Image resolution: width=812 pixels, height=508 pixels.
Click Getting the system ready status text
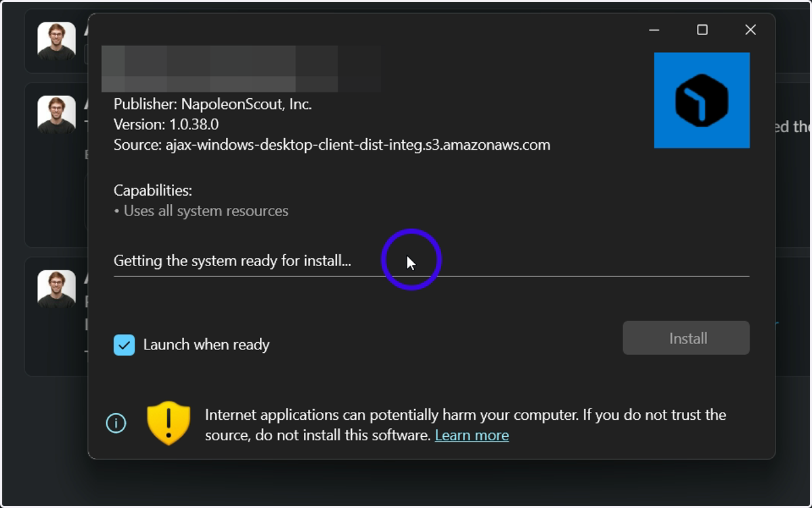tap(232, 261)
